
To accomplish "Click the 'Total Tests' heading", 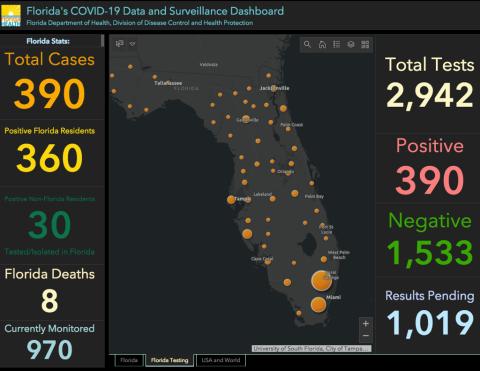I will (430, 64).
